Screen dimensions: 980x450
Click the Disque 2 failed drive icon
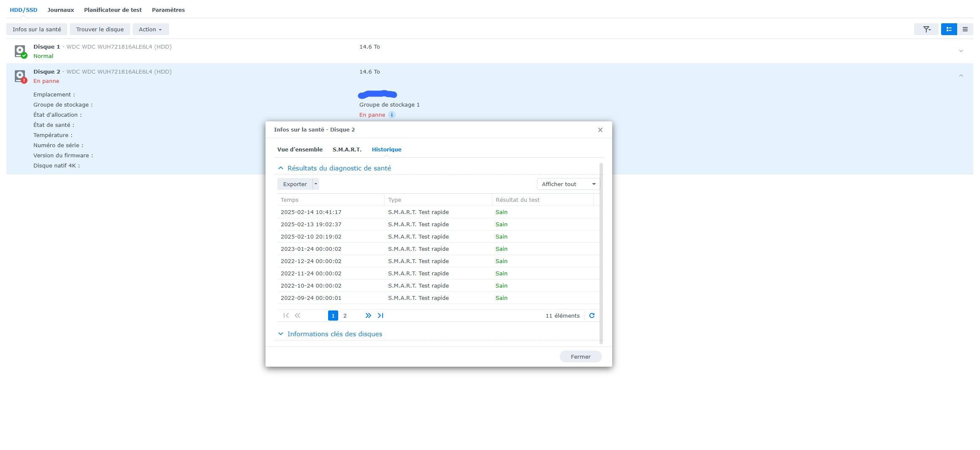tap(20, 76)
